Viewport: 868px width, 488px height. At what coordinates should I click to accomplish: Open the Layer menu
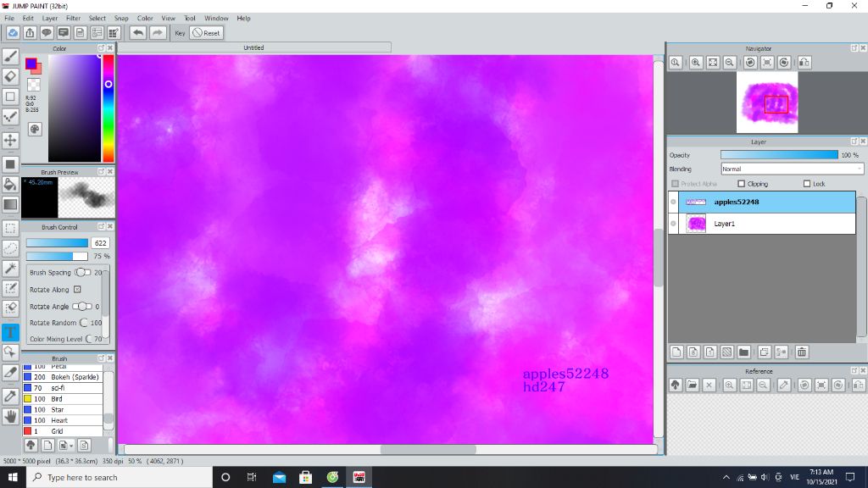[50, 19]
